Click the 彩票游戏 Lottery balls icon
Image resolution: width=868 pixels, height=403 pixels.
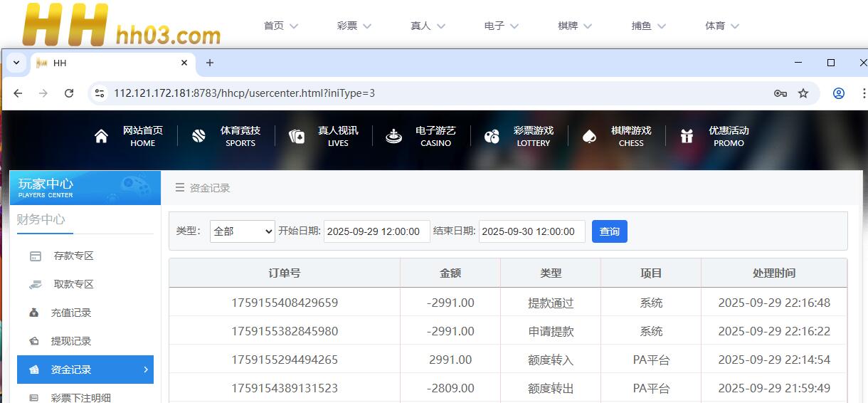(x=492, y=137)
